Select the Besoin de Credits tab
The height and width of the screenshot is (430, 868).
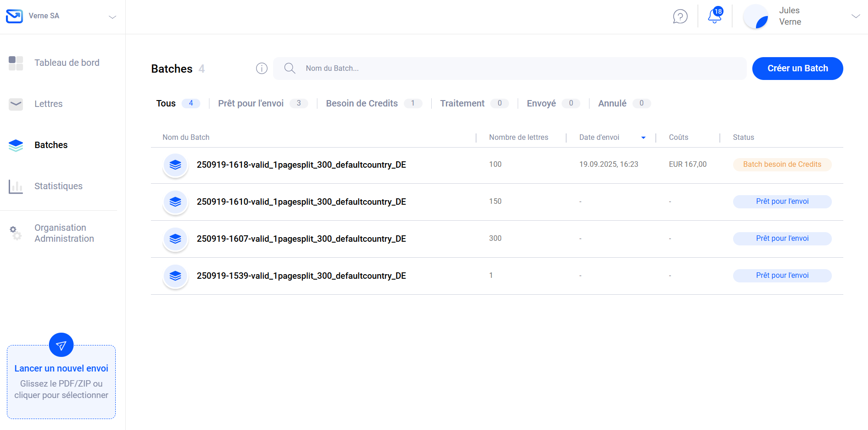(x=362, y=104)
